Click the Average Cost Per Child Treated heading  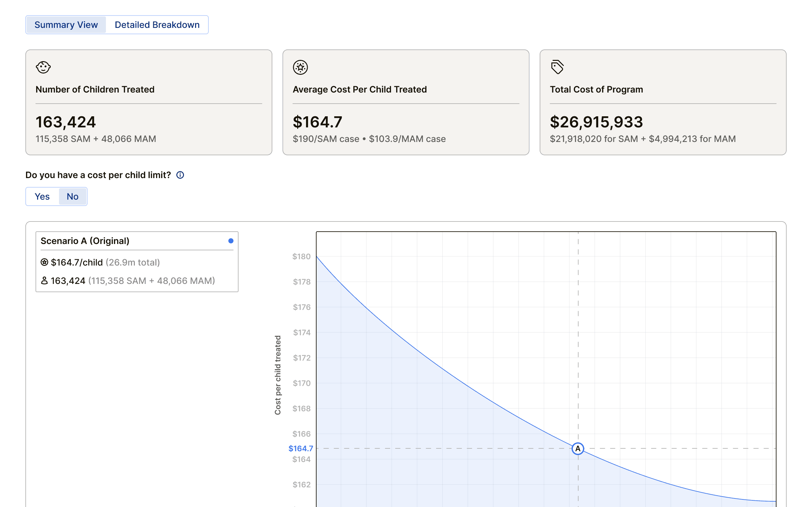(x=360, y=90)
